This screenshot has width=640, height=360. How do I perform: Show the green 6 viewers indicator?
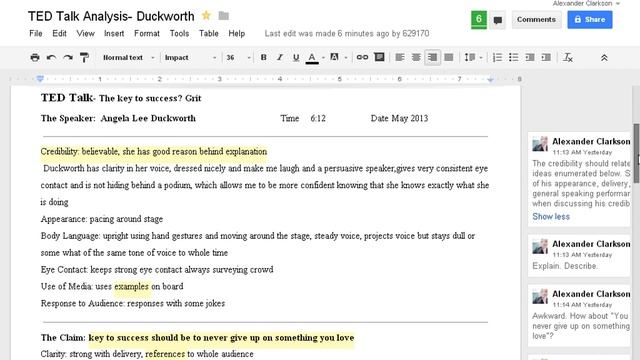pos(479,20)
